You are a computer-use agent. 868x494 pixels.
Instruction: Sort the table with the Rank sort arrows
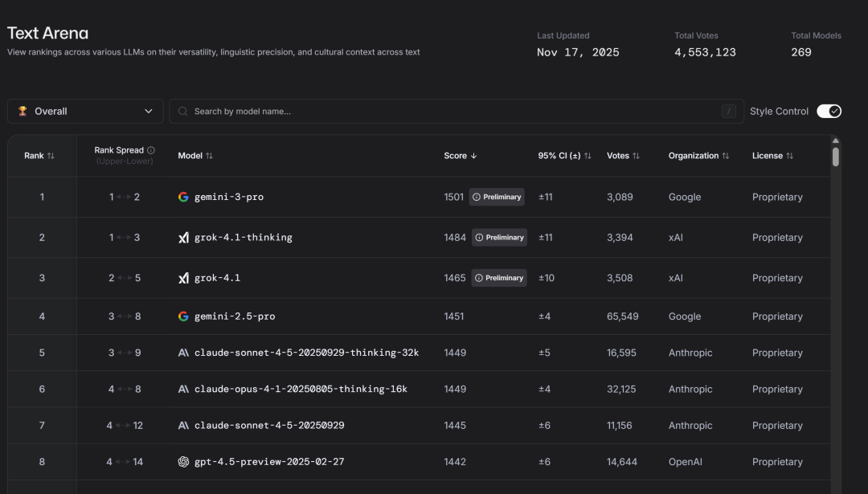(51, 156)
